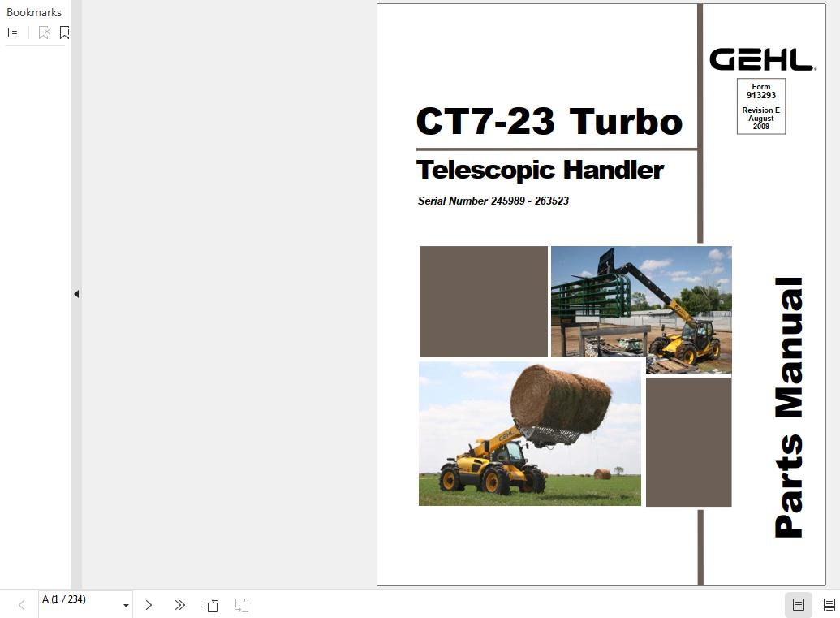840x618 pixels.
Task: Go to the previous page arrow
Action: 21,605
